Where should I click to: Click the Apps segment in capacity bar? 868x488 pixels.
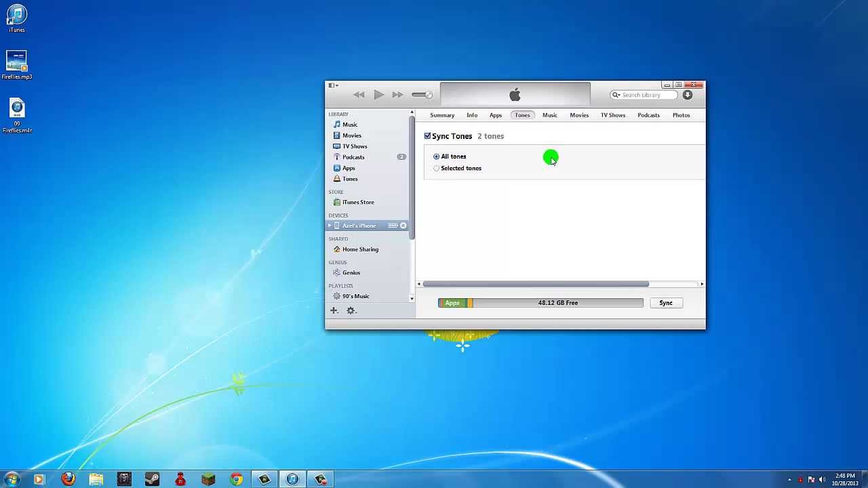tap(452, 303)
